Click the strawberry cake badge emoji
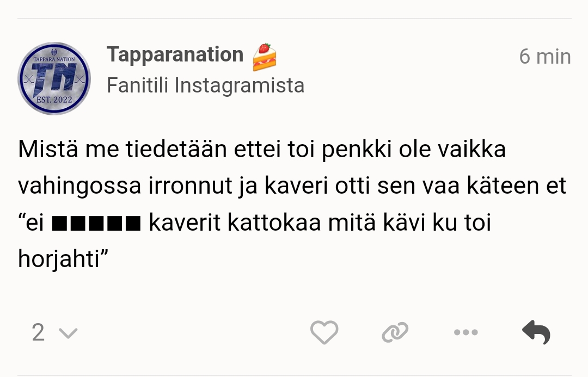 (265, 57)
